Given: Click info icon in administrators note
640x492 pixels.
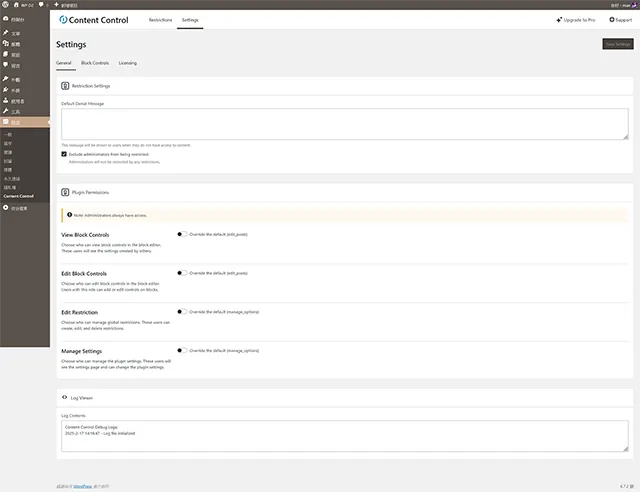Looking at the screenshot, I should [69, 215].
